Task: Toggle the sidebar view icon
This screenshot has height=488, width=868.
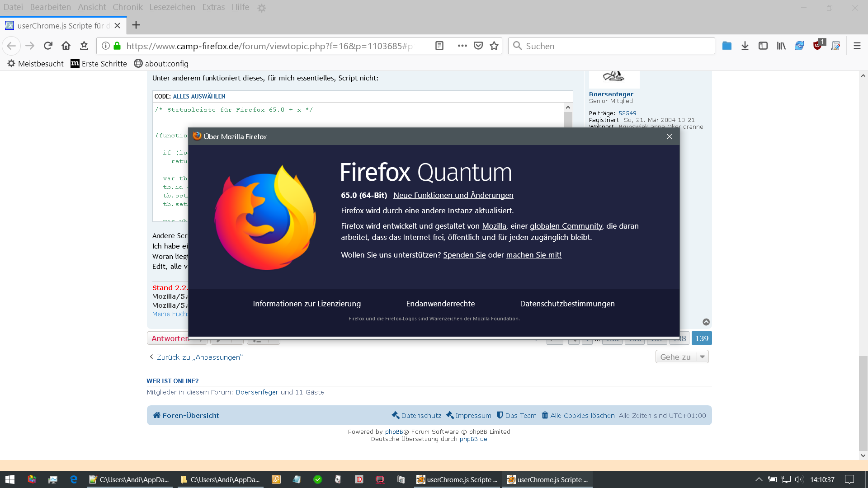Action: coord(763,46)
